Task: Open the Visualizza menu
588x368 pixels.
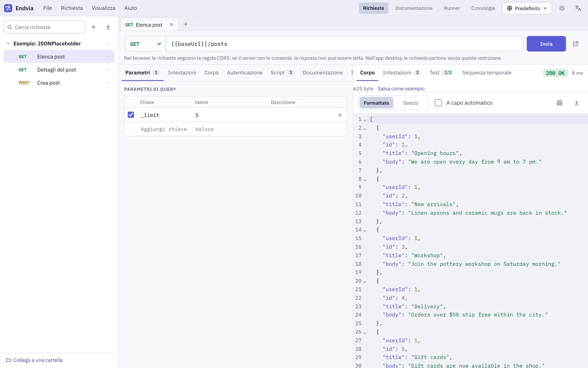Action: coord(103,8)
